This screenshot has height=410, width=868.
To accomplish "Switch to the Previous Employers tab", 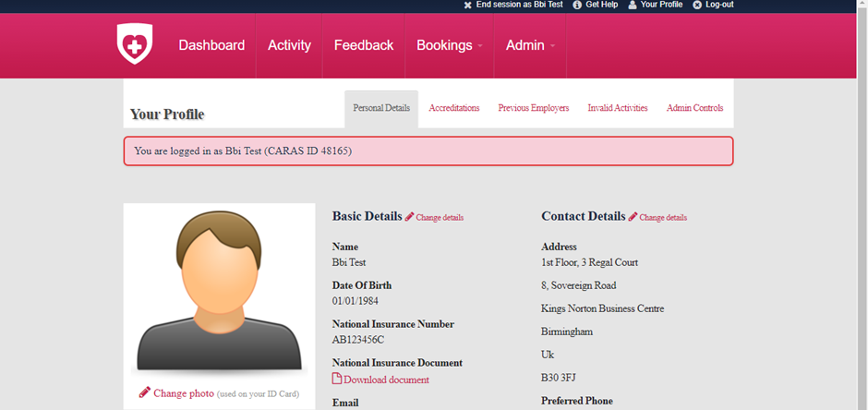I will tap(533, 108).
